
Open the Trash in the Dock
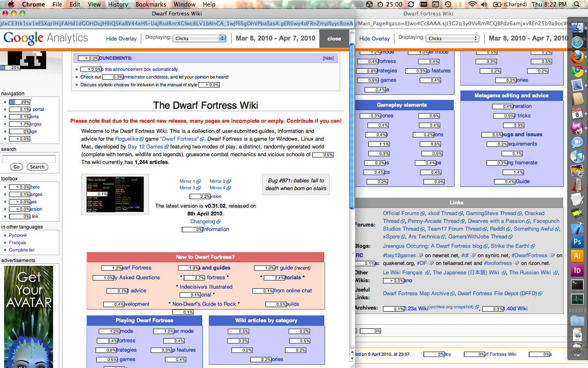click(x=577, y=350)
